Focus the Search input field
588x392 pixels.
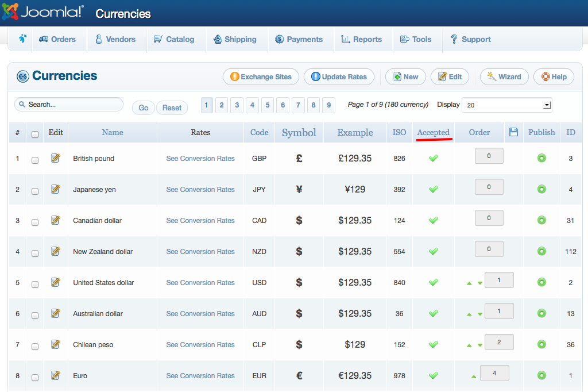[x=69, y=105]
